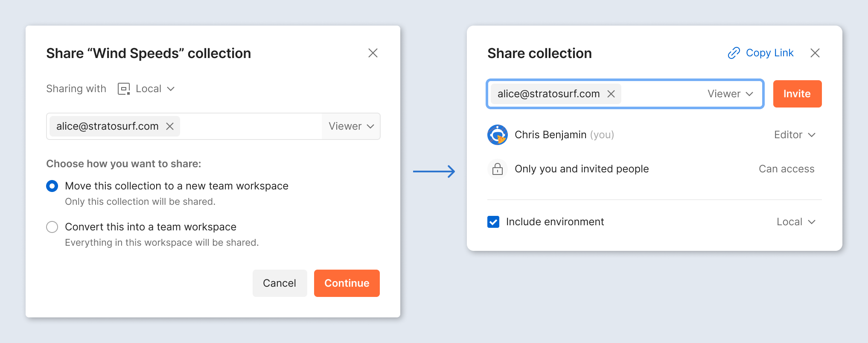Select Move this collection to new team workspace
The width and height of the screenshot is (868, 343).
point(52,186)
